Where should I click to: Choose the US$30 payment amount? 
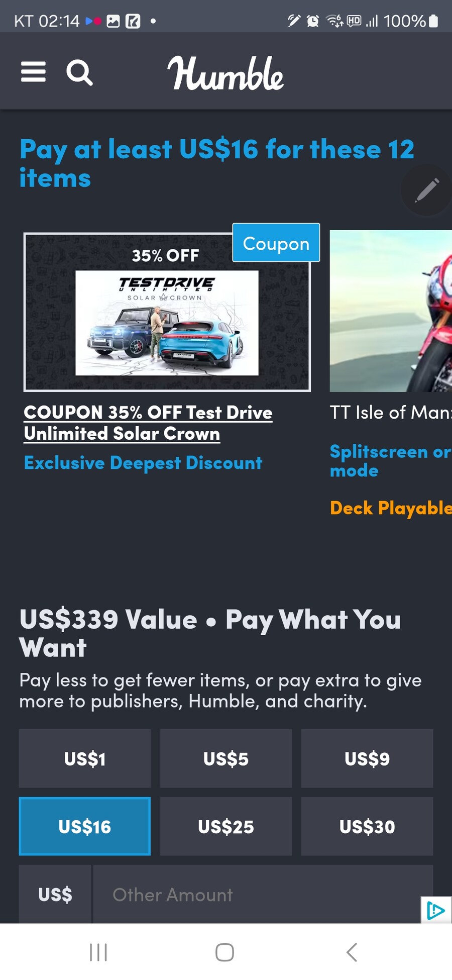click(367, 826)
